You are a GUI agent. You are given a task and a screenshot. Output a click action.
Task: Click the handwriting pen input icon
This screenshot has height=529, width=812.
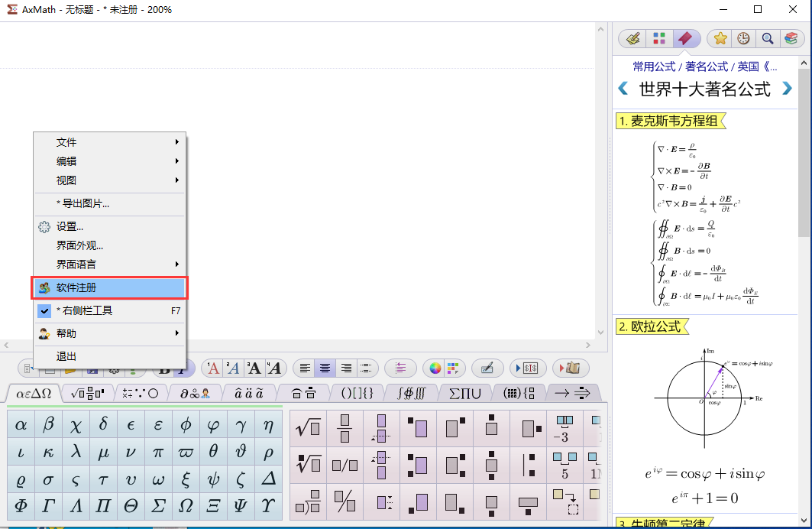pyautogui.click(x=487, y=368)
